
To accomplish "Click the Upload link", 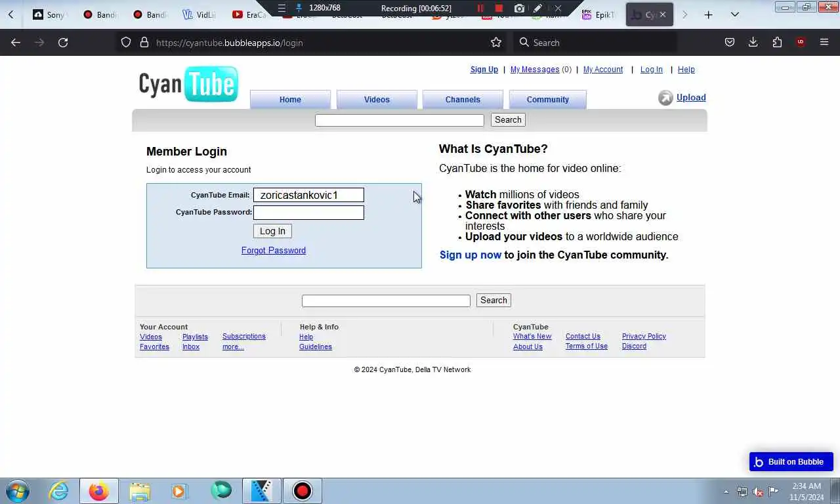I will 691,98.
